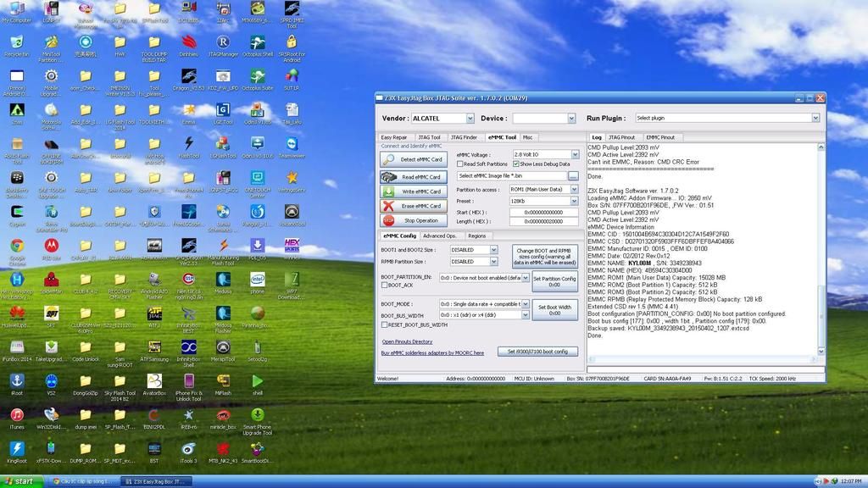Screen dimensions: 868x488
Task: Click the Select eMMC Image file field
Action: pyautogui.click(x=512, y=176)
